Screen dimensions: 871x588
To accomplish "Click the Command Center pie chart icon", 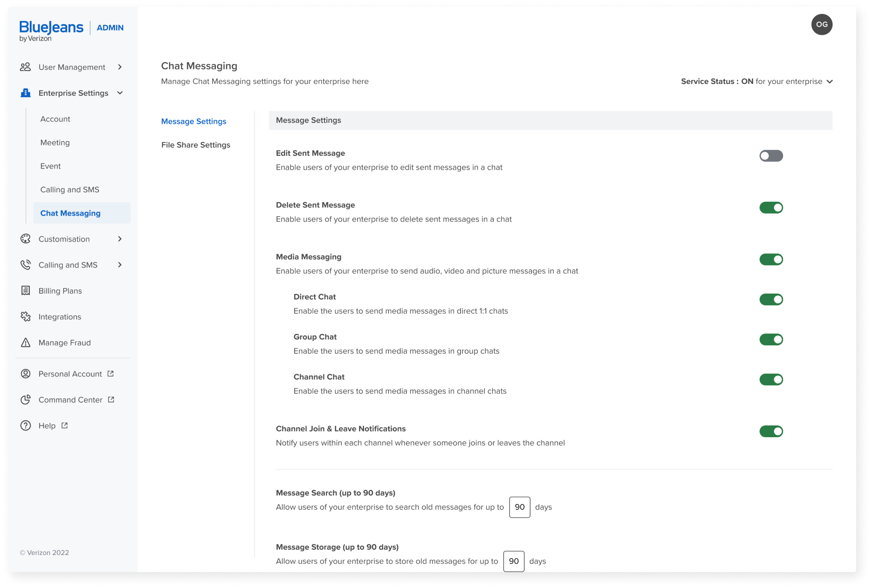I will click(25, 400).
